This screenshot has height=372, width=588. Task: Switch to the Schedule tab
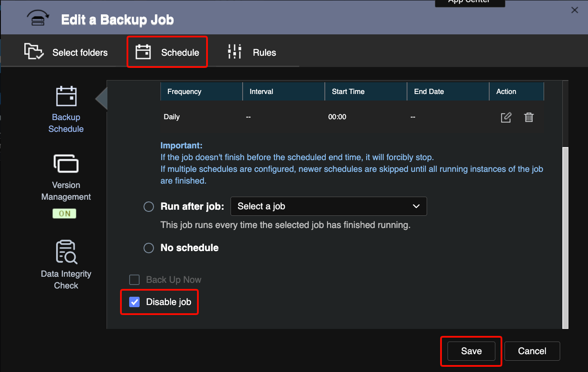(167, 52)
